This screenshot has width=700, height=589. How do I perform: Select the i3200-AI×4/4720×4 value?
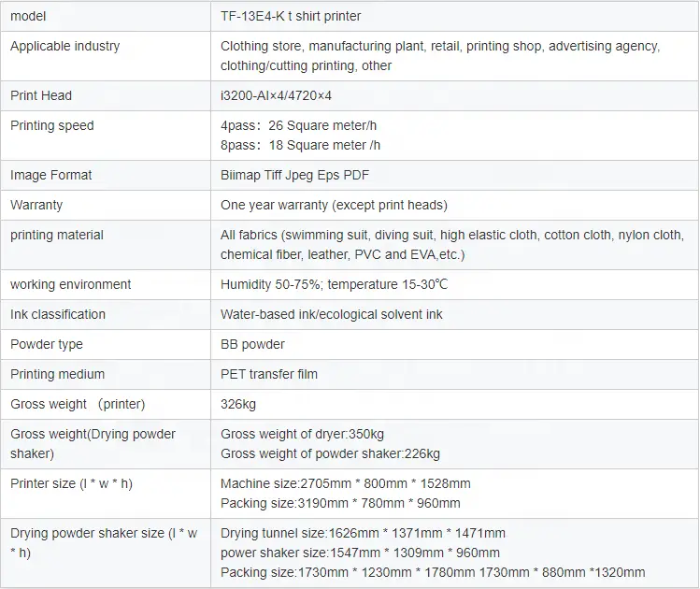pyautogui.click(x=276, y=95)
